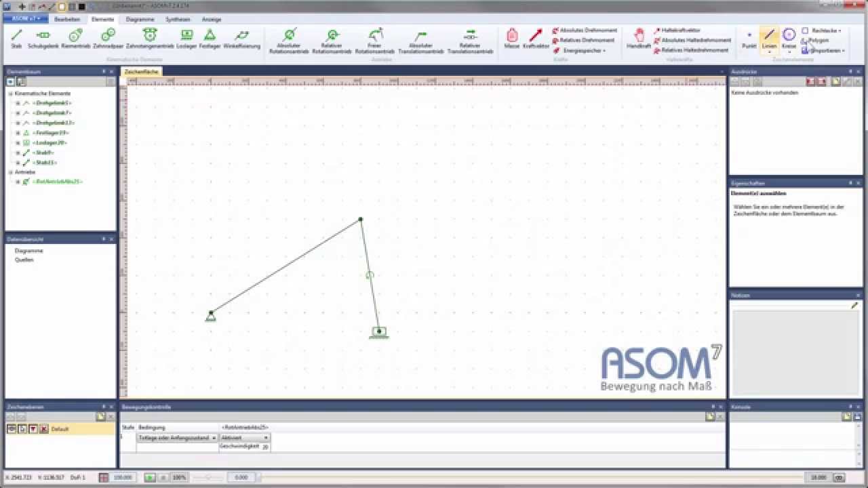The image size is (868, 488).
Task: Start the simulation playback
Action: point(150,478)
